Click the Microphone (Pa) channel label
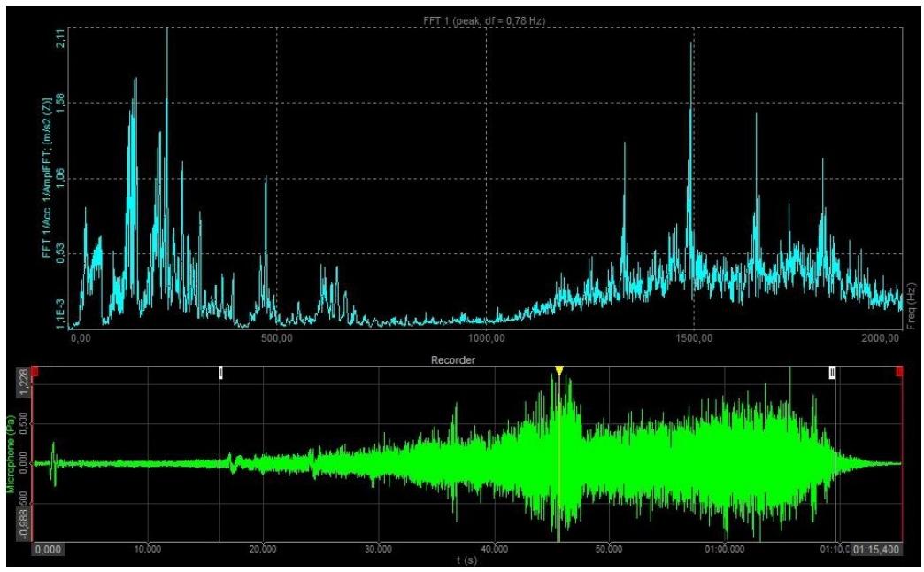The image size is (924, 572). click(x=11, y=453)
